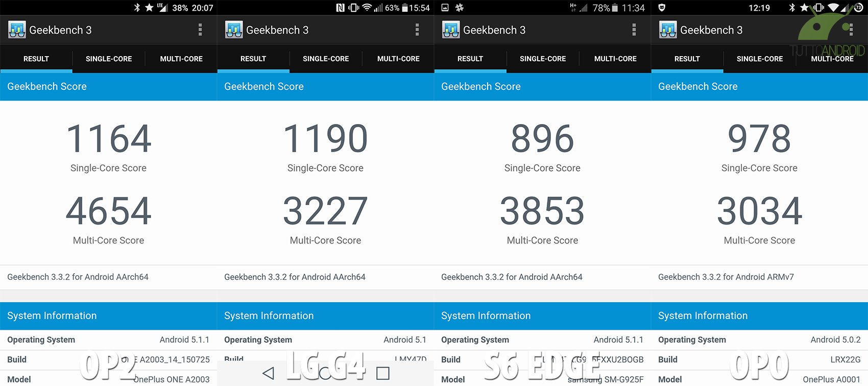Image resolution: width=868 pixels, height=386 pixels.
Task: Tap multi-core score 4654
Action: (x=109, y=211)
